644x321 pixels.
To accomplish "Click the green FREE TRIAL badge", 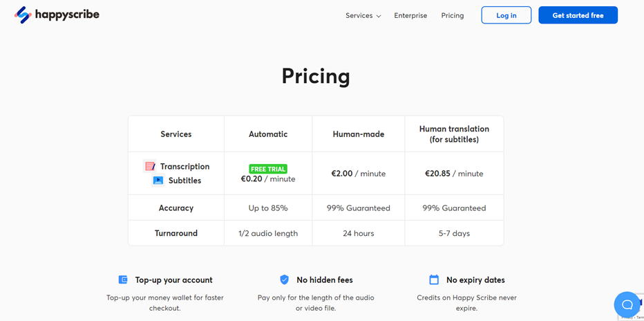I will click(x=268, y=169).
